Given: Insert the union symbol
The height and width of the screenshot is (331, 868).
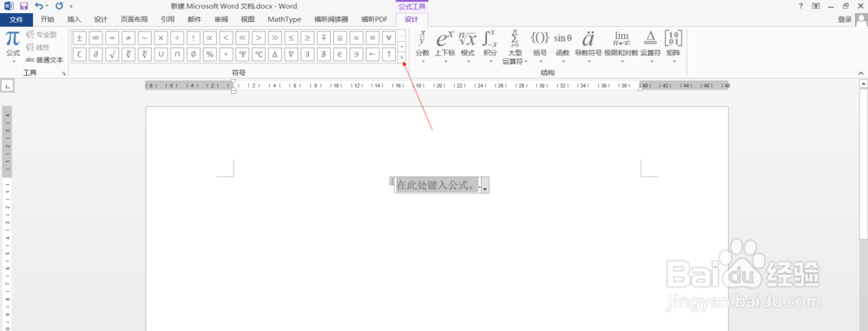Looking at the screenshot, I should 161,54.
